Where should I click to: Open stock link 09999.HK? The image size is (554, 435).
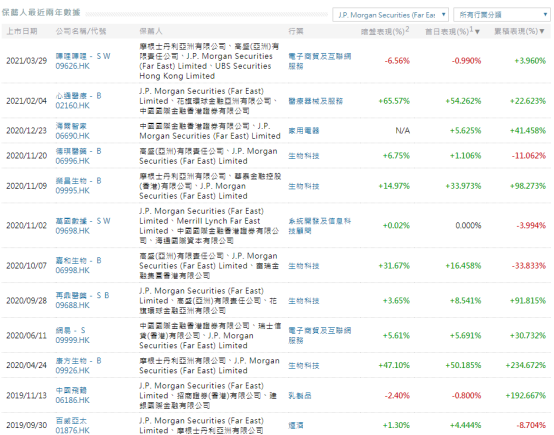point(72,340)
